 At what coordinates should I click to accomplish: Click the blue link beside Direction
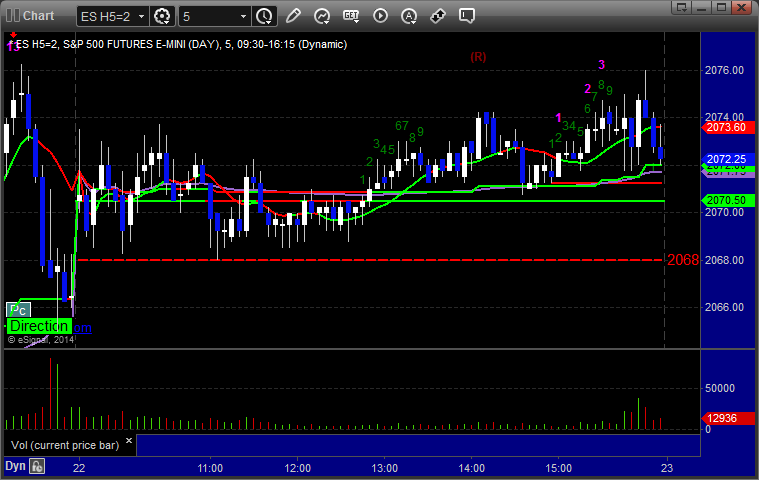[x=82, y=328]
